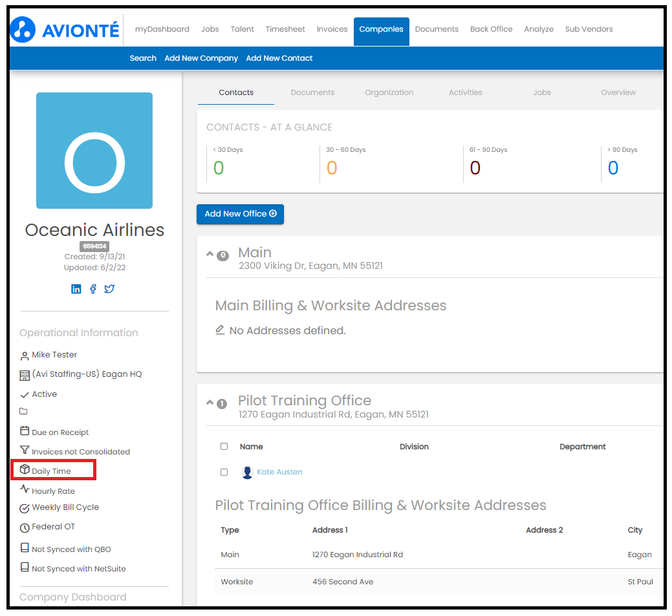Open the myDashboard menu
Screen dimensions: 672x616
tap(162, 29)
